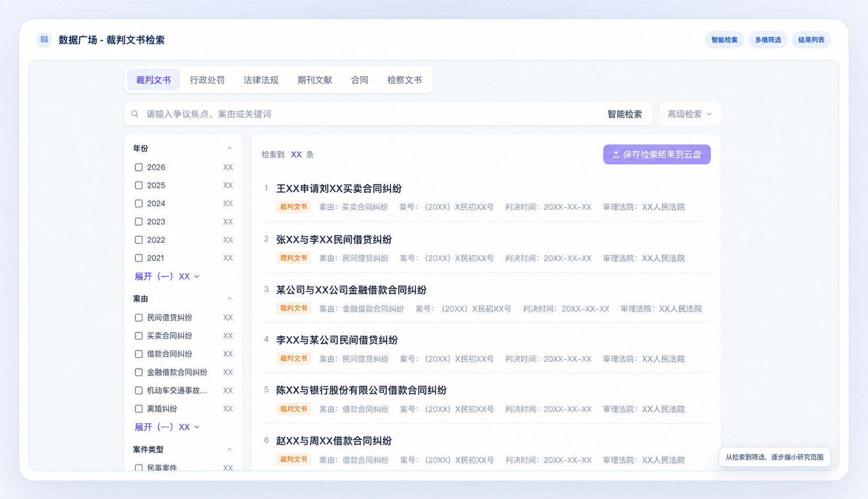Open result 陈XX与银行股份有限公司借款合同纠纷
The image size is (868, 499).
(x=361, y=390)
